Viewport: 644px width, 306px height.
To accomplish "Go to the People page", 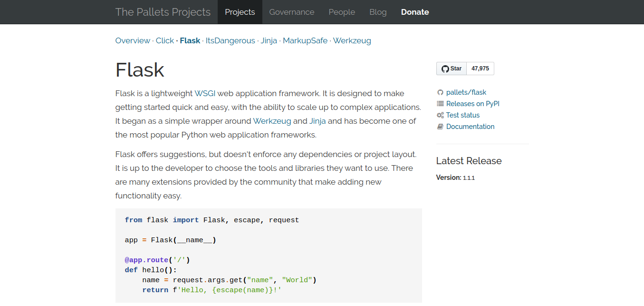I will tap(342, 12).
